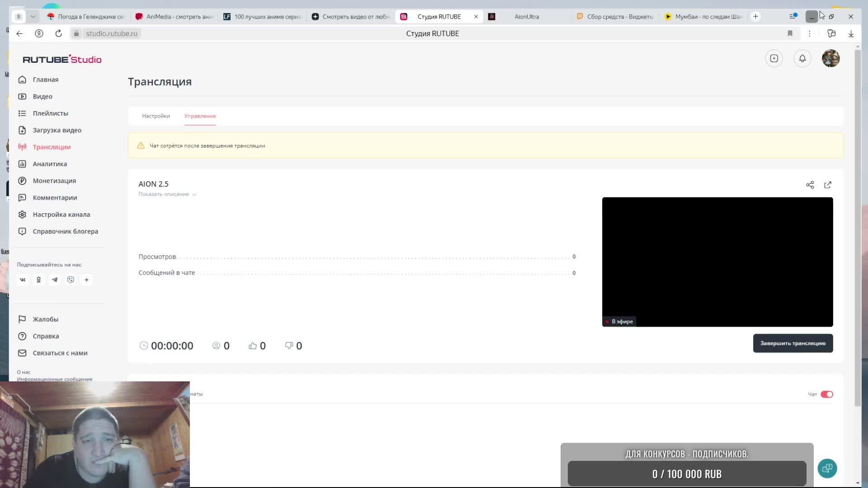Click Завершить трансляцию button

tap(793, 343)
